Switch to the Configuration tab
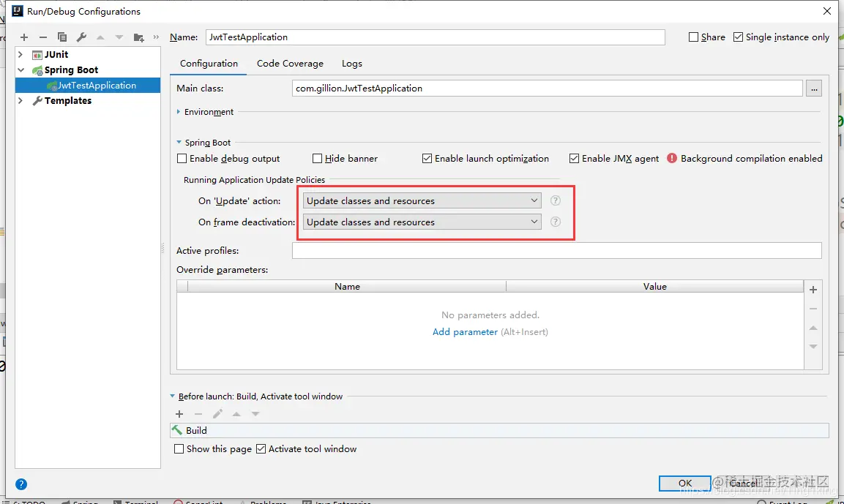 [209, 64]
